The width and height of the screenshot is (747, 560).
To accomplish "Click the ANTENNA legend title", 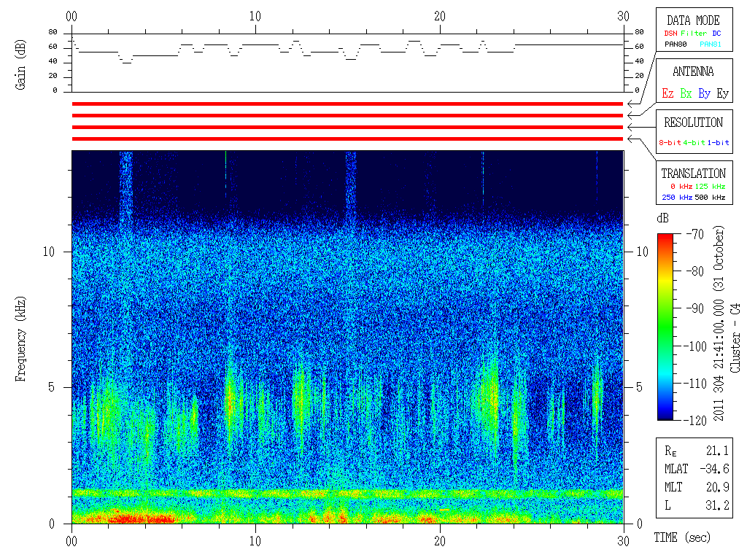I will (x=693, y=72).
